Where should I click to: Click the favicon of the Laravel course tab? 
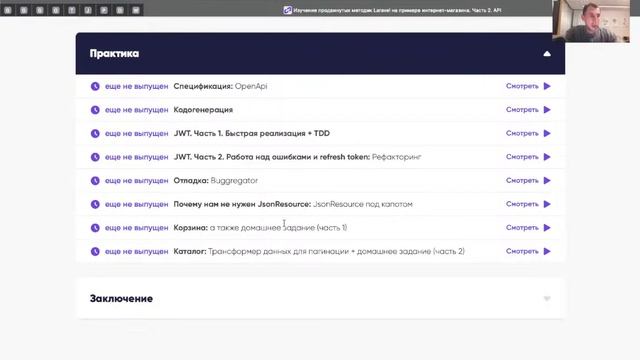point(287,10)
